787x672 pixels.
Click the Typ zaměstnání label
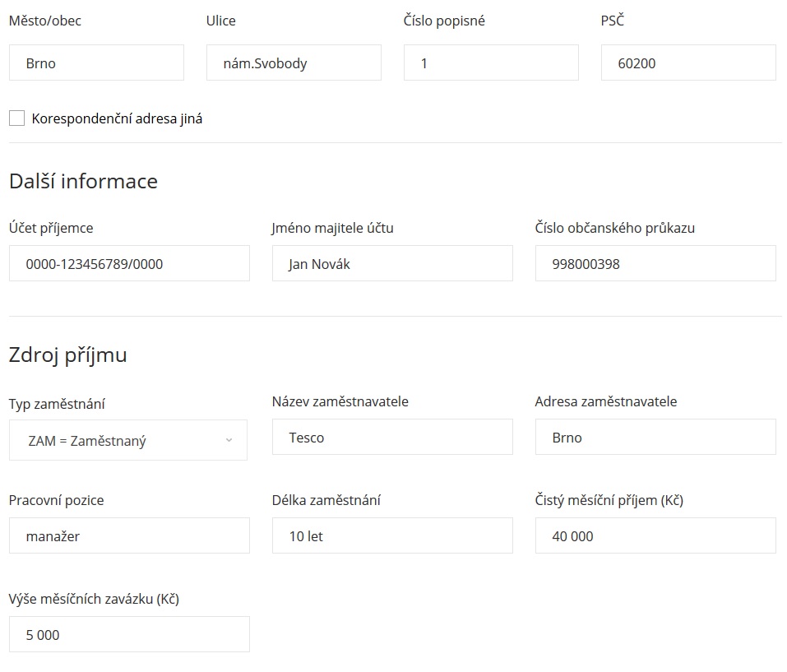57,404
